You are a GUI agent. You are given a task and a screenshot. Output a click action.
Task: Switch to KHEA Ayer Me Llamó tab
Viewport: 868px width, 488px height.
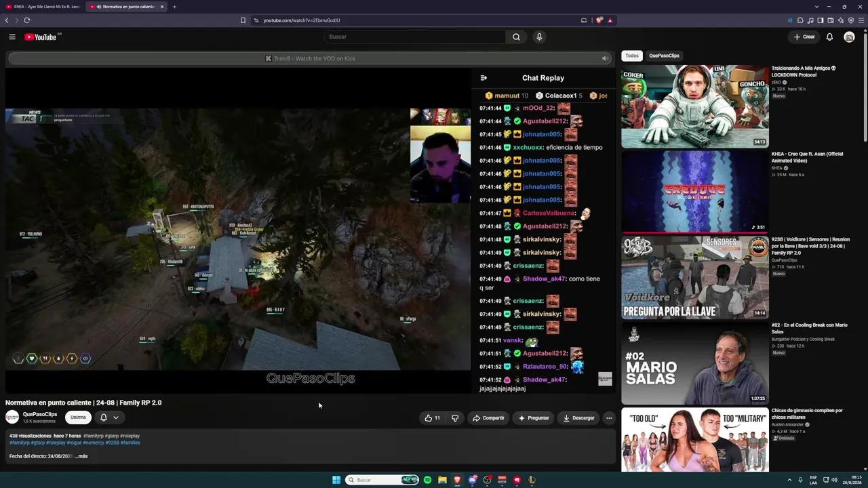[43, 7]
